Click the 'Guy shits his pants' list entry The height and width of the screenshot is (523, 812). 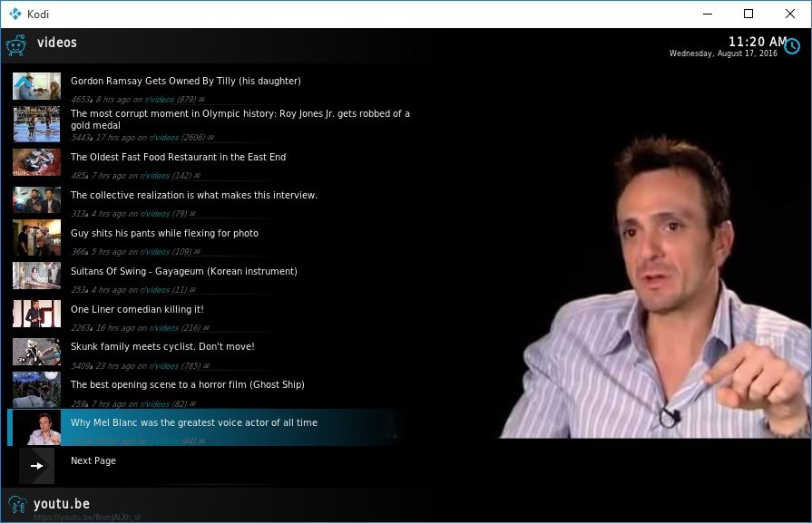point(164,233)
